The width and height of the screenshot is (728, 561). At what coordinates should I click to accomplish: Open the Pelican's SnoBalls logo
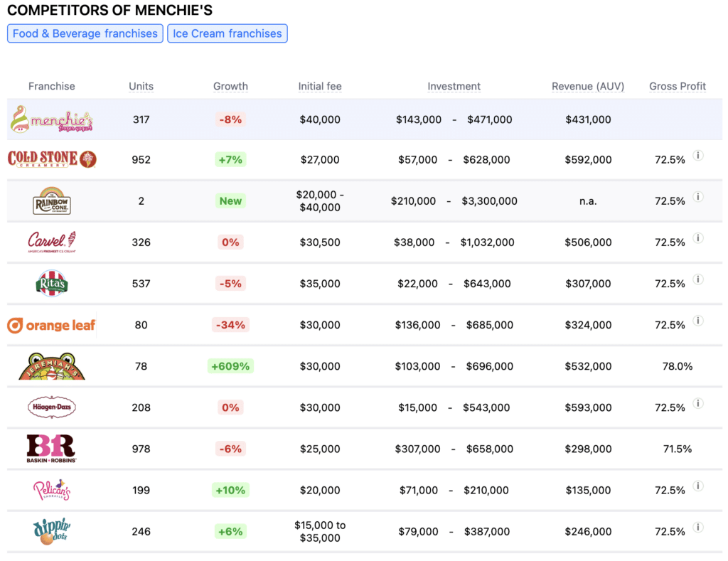(51, 490)
